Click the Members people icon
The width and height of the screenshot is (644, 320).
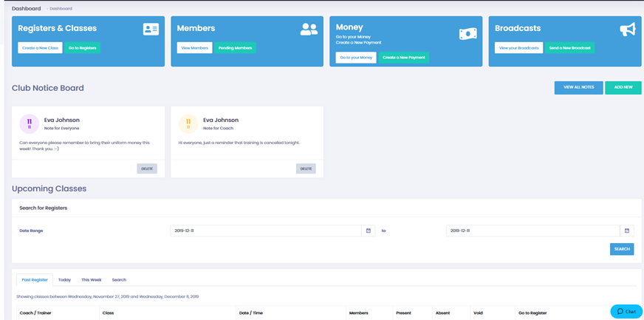tap(309, 30)
